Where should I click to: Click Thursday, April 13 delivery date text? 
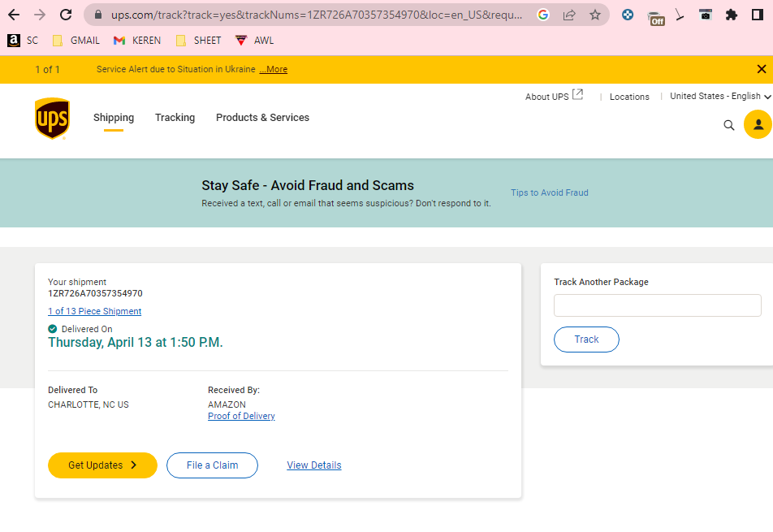pyautogui.click(x=135, y=343)
